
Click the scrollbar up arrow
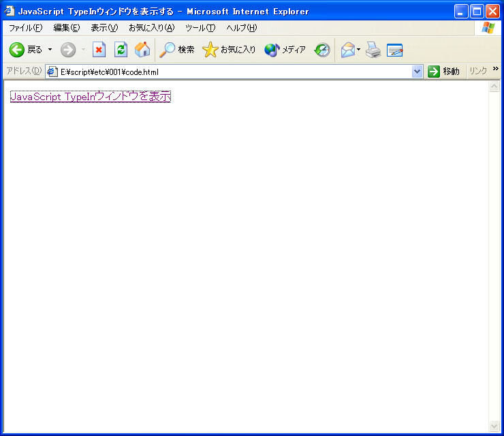pyautogui.click(x=494, y=86)
